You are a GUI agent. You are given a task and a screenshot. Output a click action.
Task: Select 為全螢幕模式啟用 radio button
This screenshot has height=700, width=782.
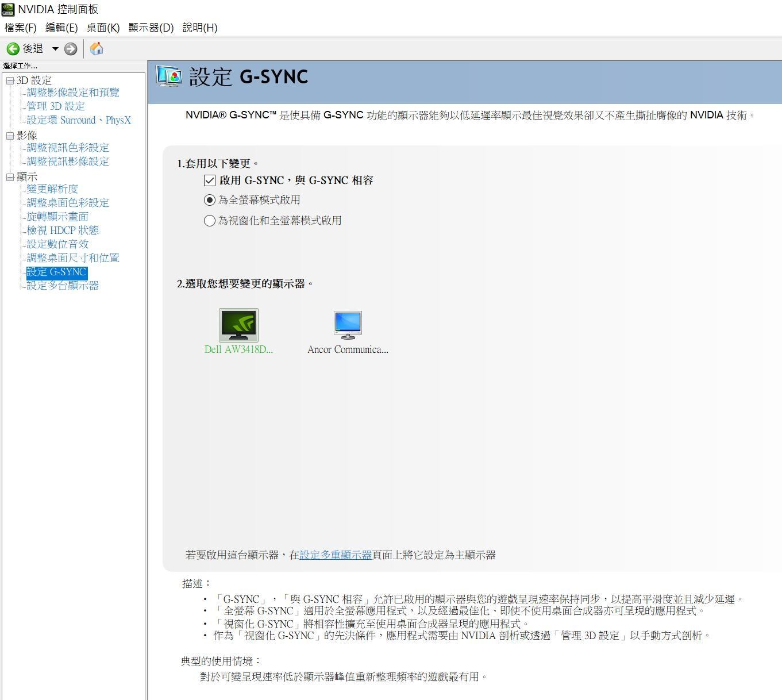point(210,200)
